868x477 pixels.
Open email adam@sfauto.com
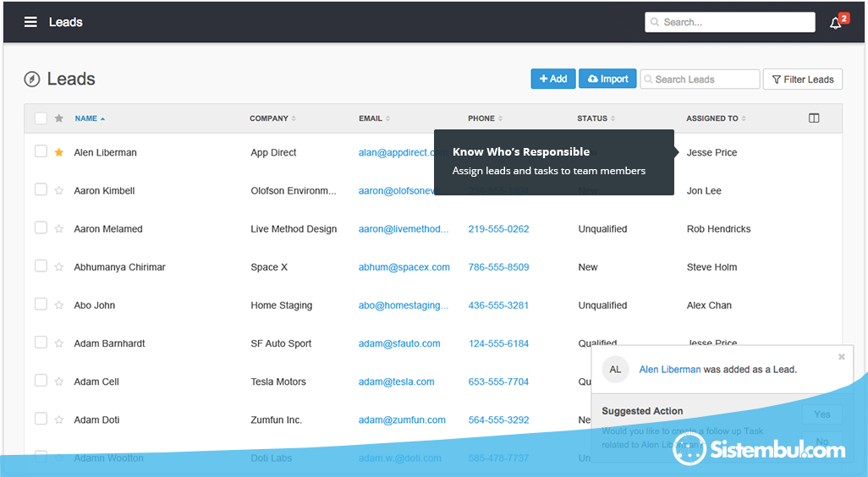tap(399, 343)
